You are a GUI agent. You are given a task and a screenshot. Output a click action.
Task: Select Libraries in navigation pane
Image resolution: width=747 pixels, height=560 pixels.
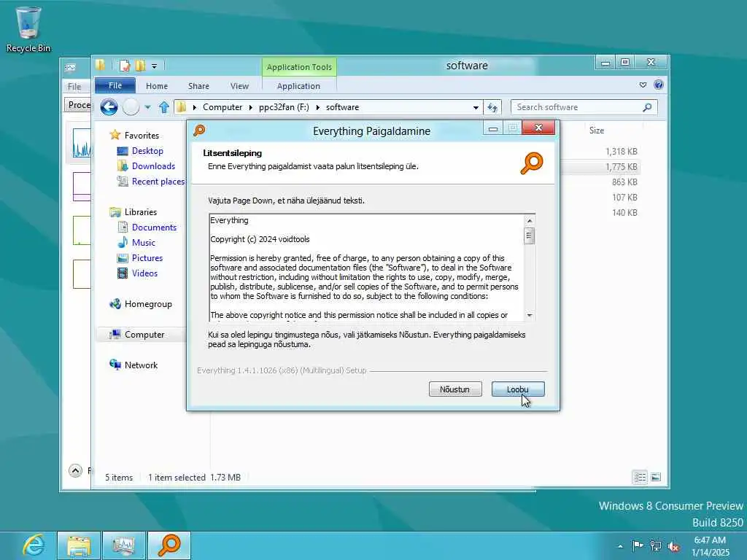tap(141, 212)
